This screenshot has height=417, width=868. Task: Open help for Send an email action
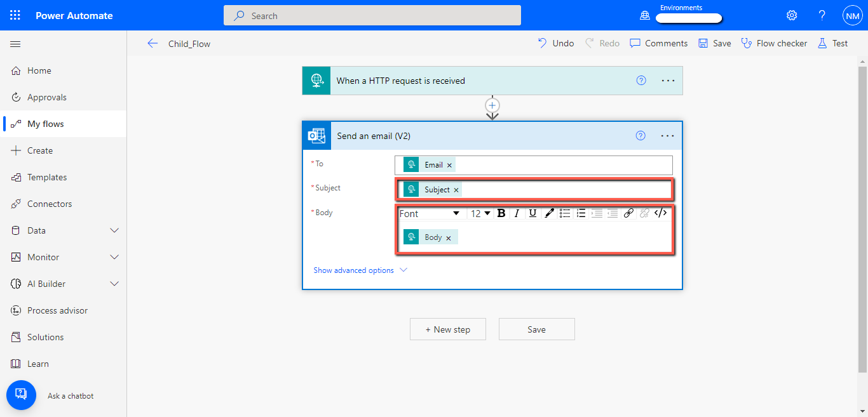coord(641,135)
